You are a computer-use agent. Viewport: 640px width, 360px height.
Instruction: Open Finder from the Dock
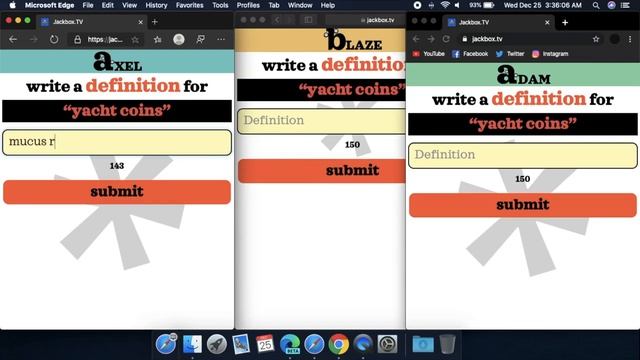[x=192, y=344]
